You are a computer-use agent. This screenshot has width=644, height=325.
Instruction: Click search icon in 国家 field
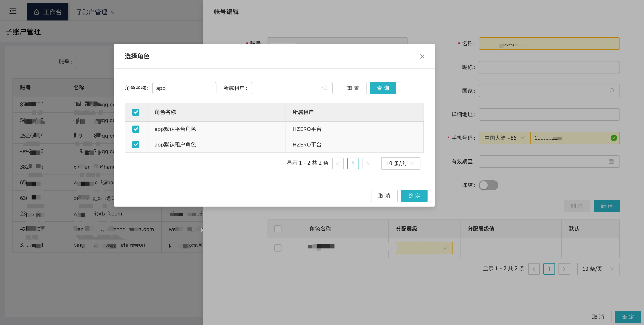(612, 91)
